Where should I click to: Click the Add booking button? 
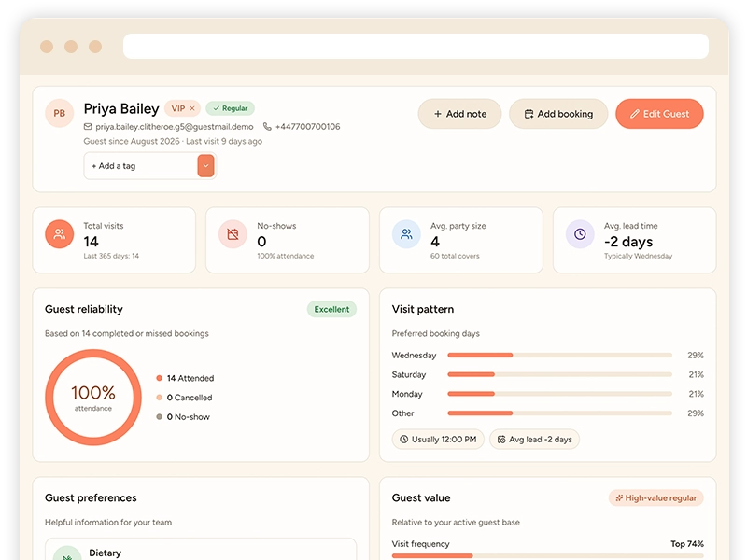click(558, 114)
